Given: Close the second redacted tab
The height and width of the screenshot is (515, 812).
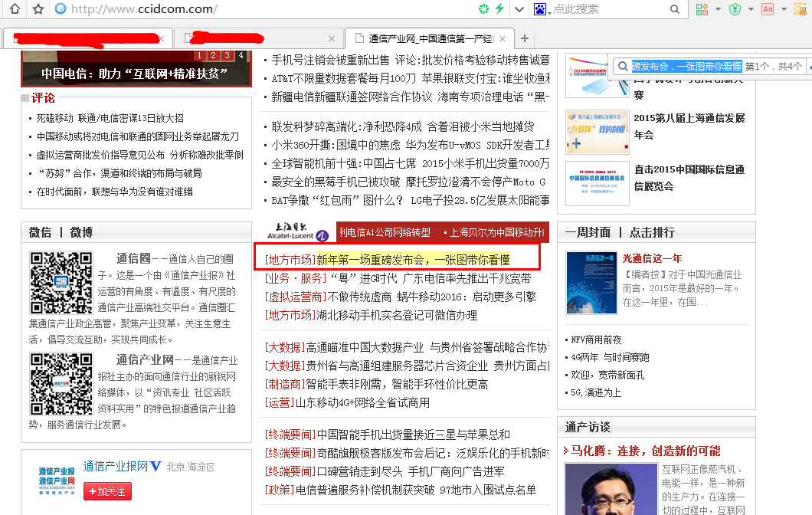Looking at the screenshot, I should click(x=332, y=39).
